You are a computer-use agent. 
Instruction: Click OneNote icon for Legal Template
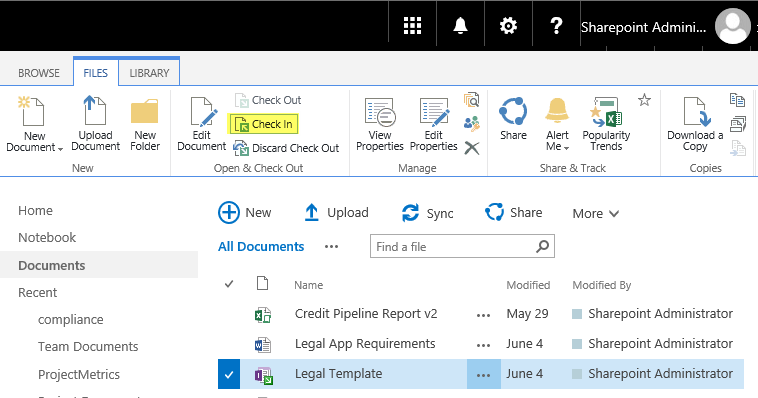(x=264, y=375)
